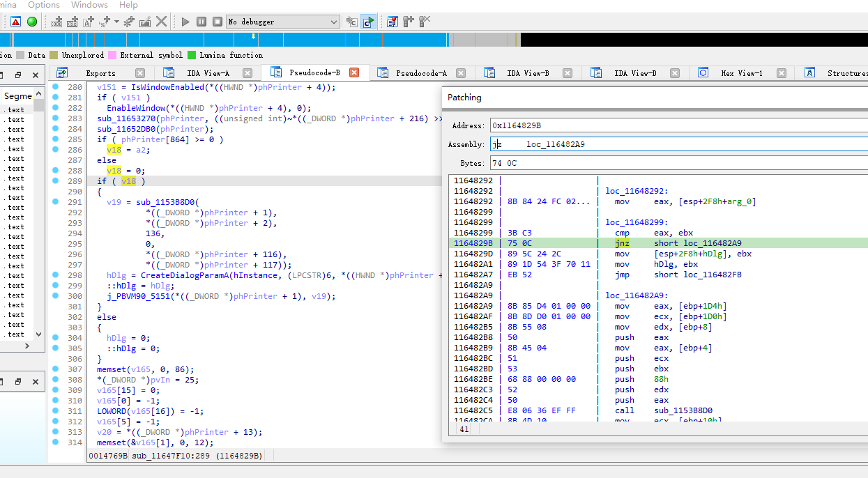Close the Pseudocode-B tab
Screen dimensions: 868x478
(x=354, y=72)
